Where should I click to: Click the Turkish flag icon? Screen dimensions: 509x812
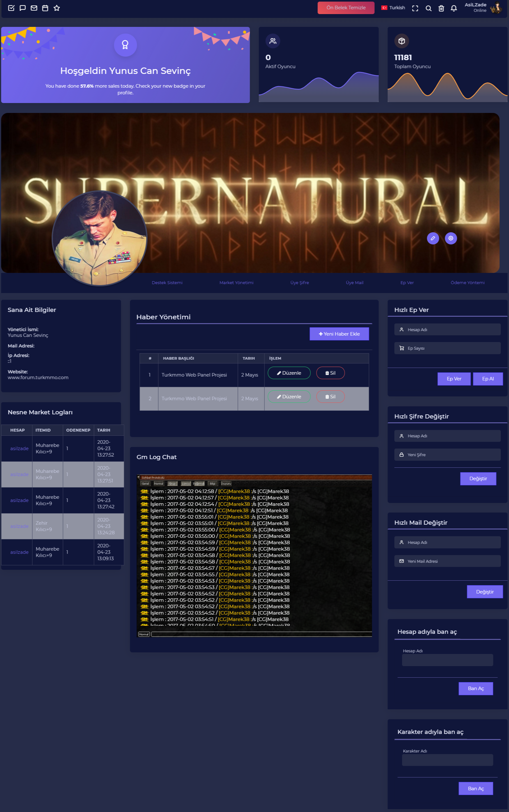tap(384, 8)
